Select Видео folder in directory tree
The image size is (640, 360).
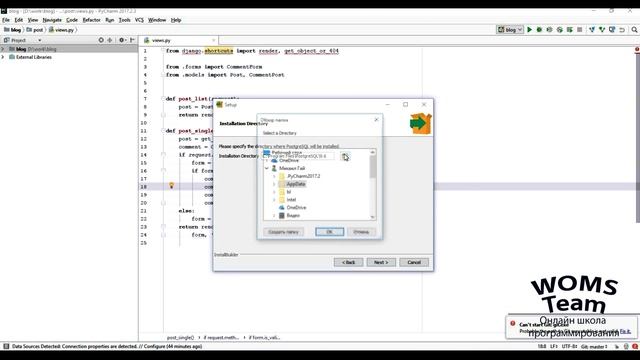293,215
